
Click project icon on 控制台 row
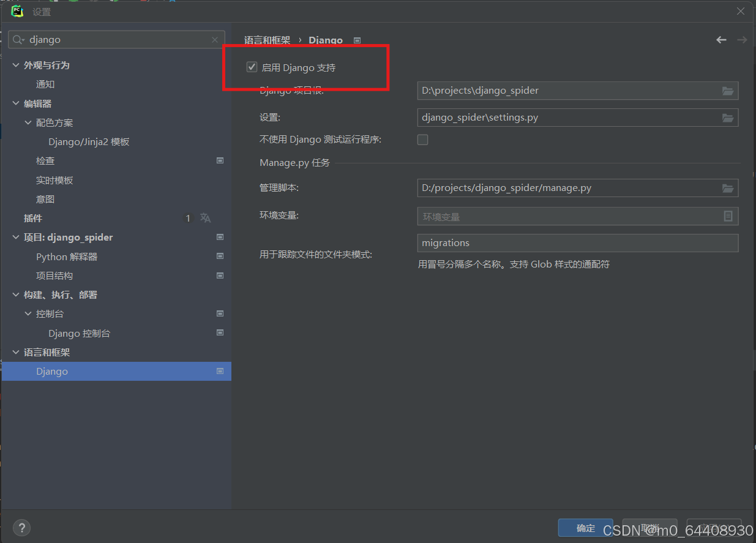click(x=220, y=313)
